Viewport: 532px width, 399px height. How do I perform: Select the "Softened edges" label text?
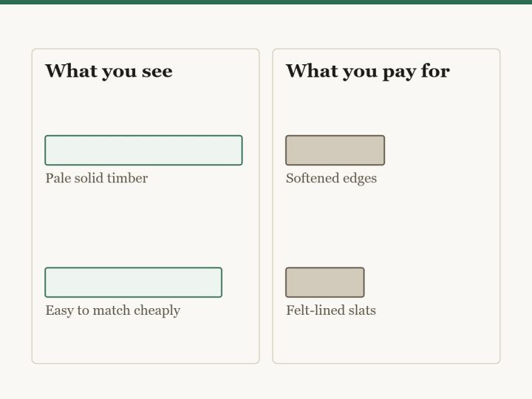tap(332, 178)
